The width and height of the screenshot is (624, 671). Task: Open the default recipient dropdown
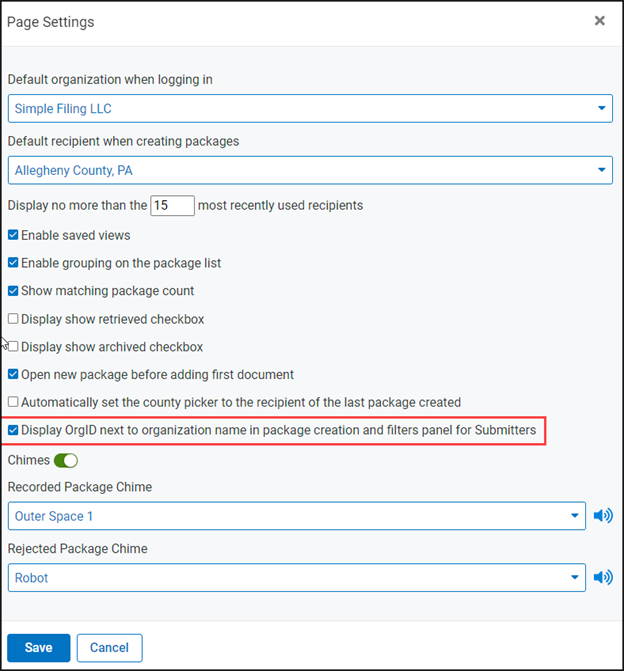(310, 171)
